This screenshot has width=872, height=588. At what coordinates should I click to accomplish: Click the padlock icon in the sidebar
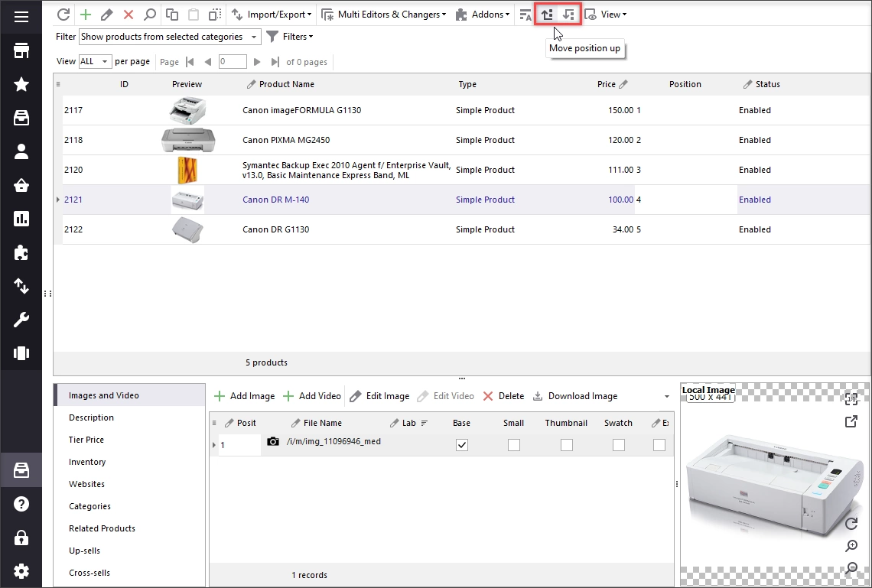pyautogui.click(x=21, y=538)
